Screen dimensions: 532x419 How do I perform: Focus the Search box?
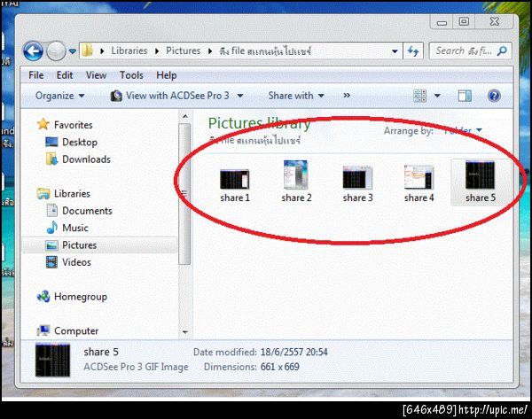point(470,50)
